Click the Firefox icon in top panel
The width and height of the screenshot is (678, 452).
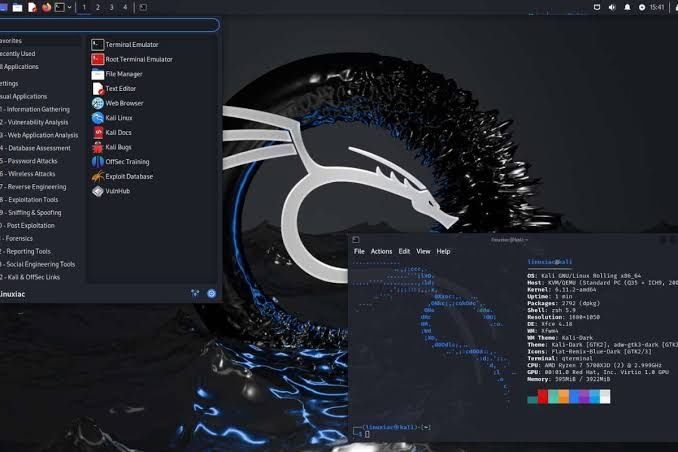[x=46, y=7]
